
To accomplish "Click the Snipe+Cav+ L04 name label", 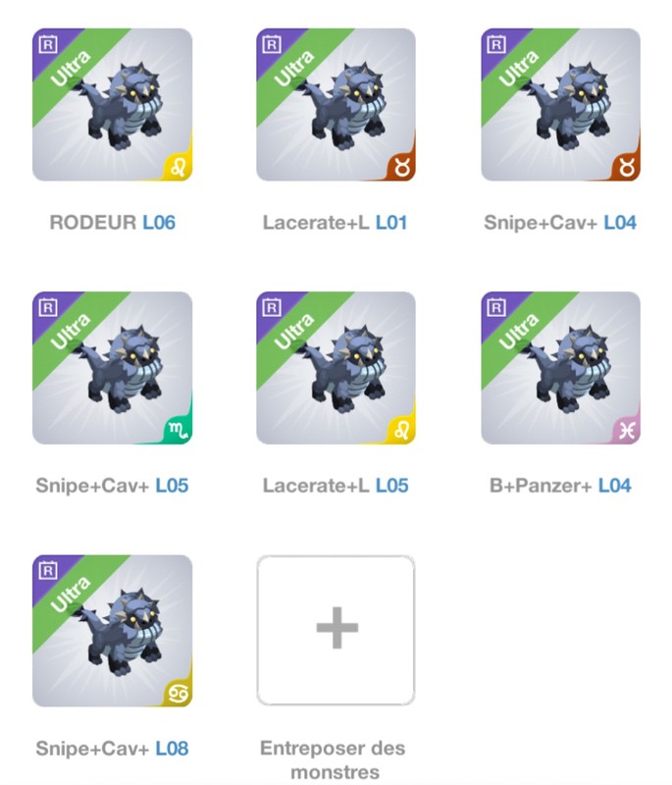I will [560, 223].
